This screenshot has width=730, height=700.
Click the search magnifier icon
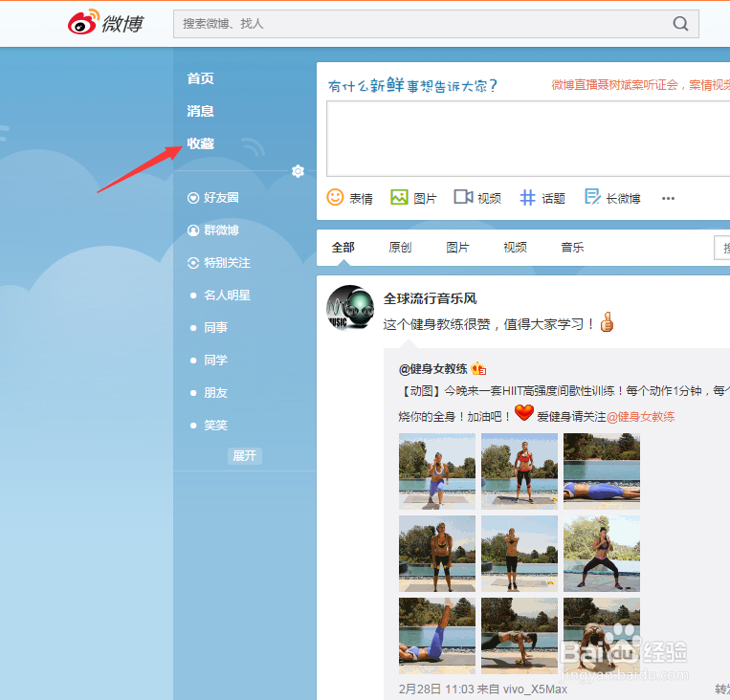[x=680, y=23]
